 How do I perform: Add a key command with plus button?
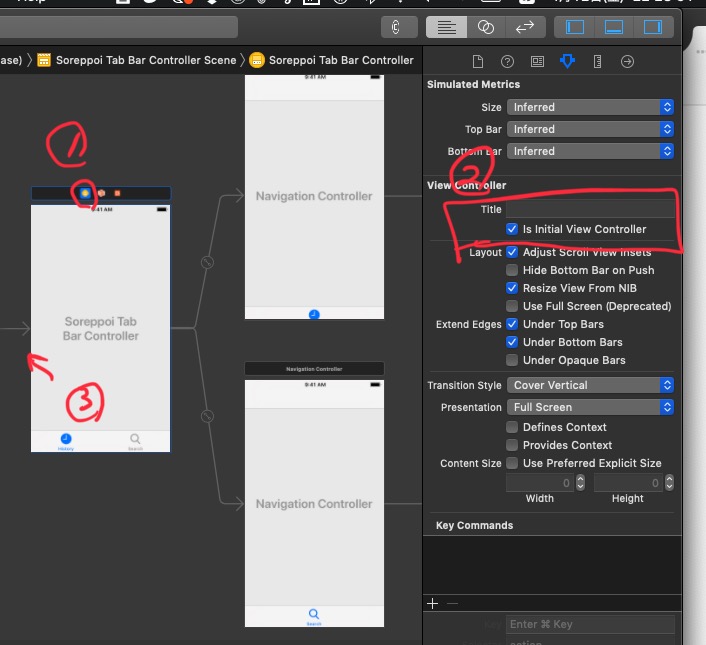coord(433,603)
